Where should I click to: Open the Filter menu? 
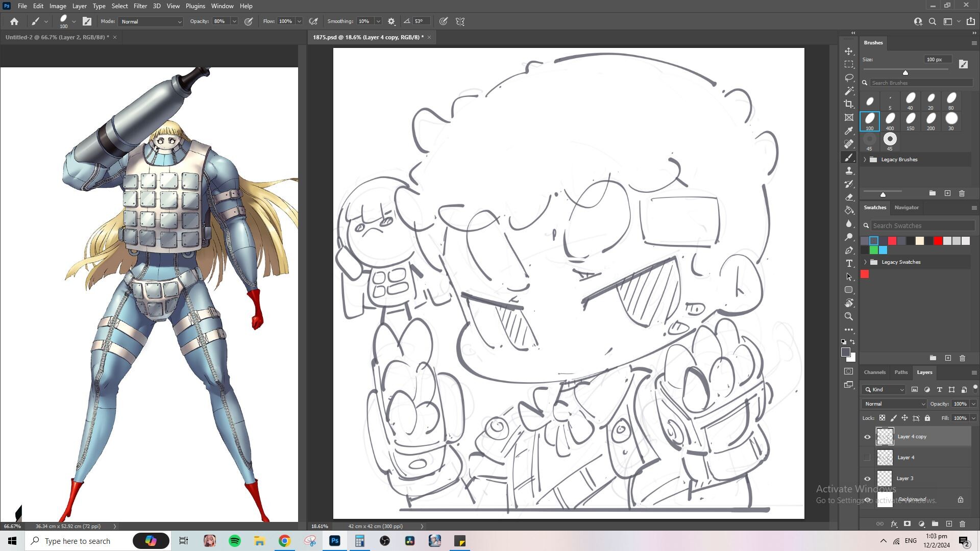(140, 6)
